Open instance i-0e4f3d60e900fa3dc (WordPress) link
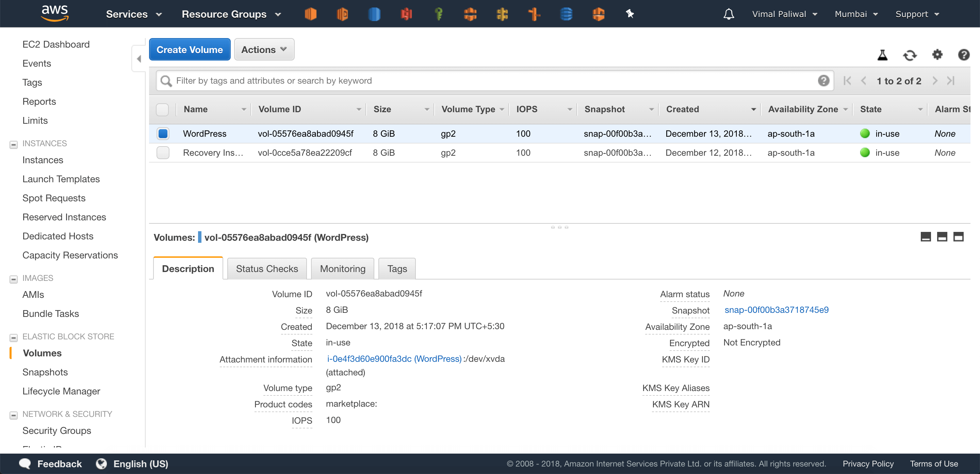The width and height of the screenshot is (980, 474). coord(394,359)
